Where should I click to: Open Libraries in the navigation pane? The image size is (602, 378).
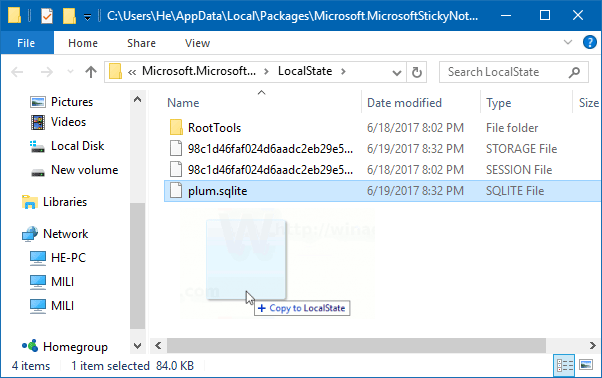[x=65, y=202]
